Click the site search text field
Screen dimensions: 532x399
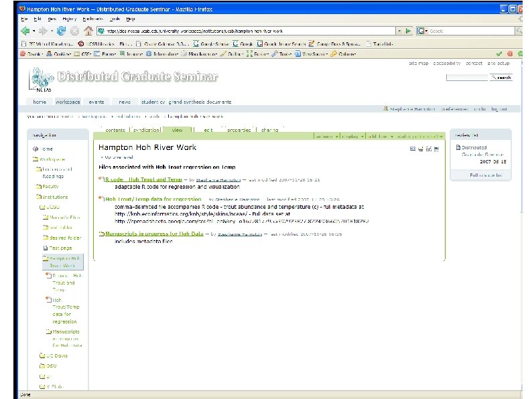[x=467, y=78]
